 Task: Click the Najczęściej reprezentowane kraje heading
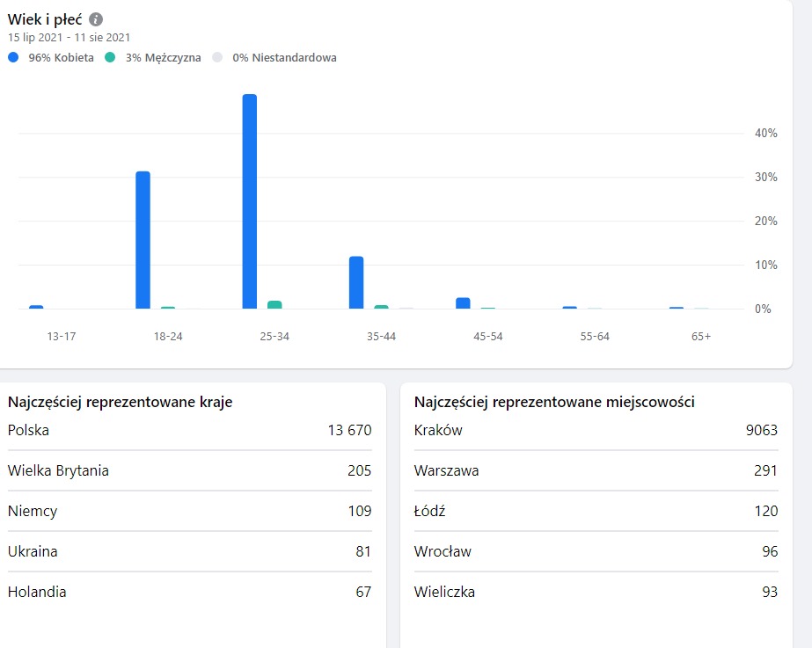point(121,402)
